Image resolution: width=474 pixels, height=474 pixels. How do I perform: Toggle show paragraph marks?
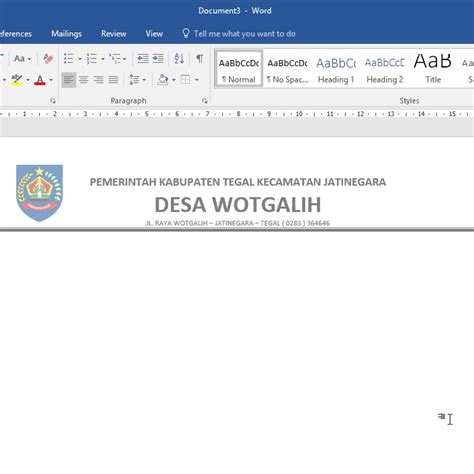click(200, 59)
